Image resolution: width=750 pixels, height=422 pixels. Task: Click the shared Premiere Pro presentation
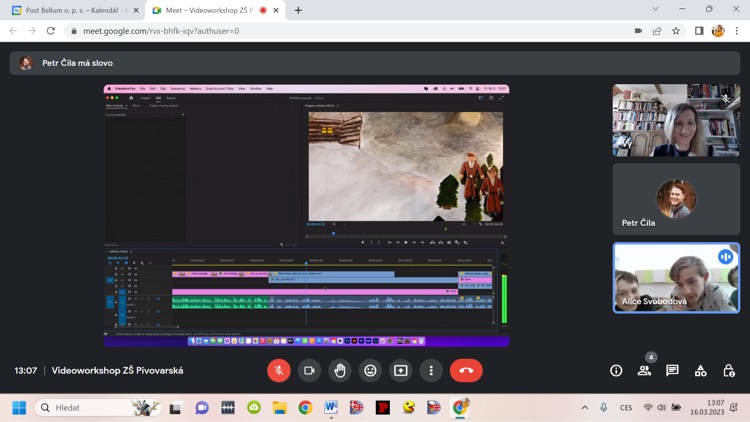coord(307,215)
